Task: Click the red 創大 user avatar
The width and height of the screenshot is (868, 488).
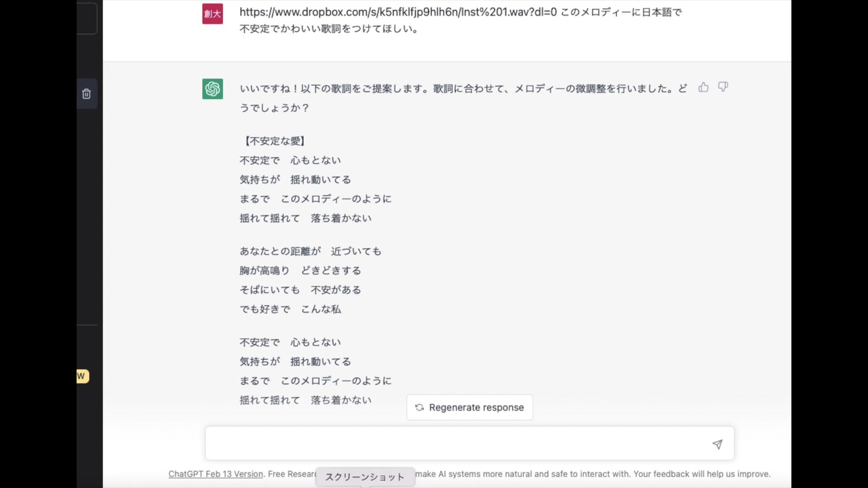Action: (x=212, y=14)
